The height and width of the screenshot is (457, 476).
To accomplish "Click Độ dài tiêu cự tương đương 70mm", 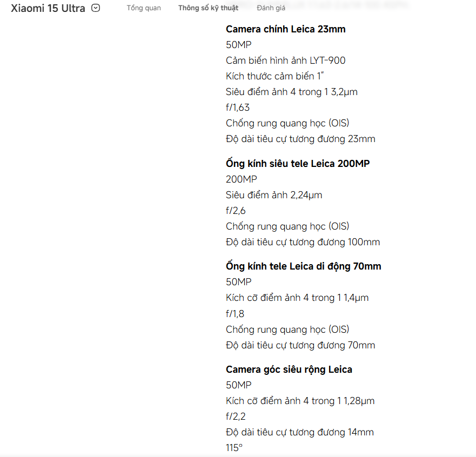I will [x=300, y=345].
